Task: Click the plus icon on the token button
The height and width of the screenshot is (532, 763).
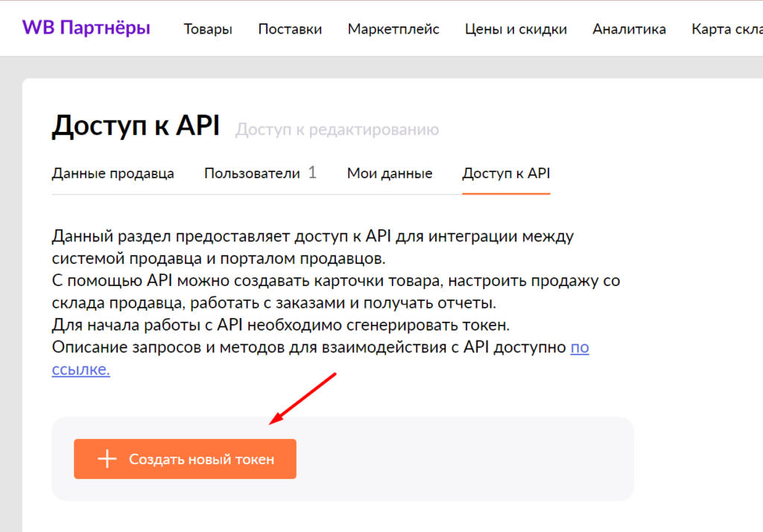Action: (107, 459)
